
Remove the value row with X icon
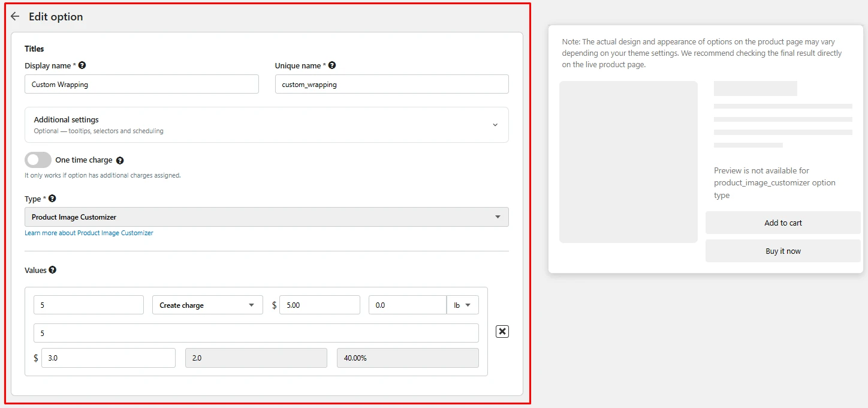point(502,331)
